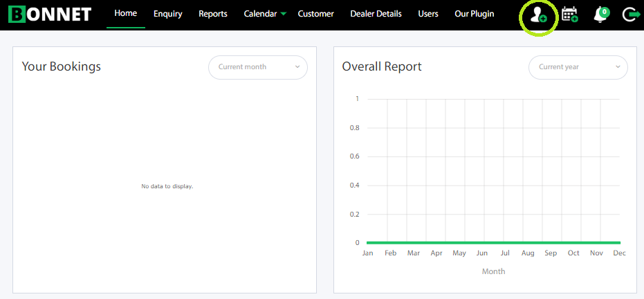644x299 pixels.
Task: Navigate to Reports
Action: [x=212, y=14]
